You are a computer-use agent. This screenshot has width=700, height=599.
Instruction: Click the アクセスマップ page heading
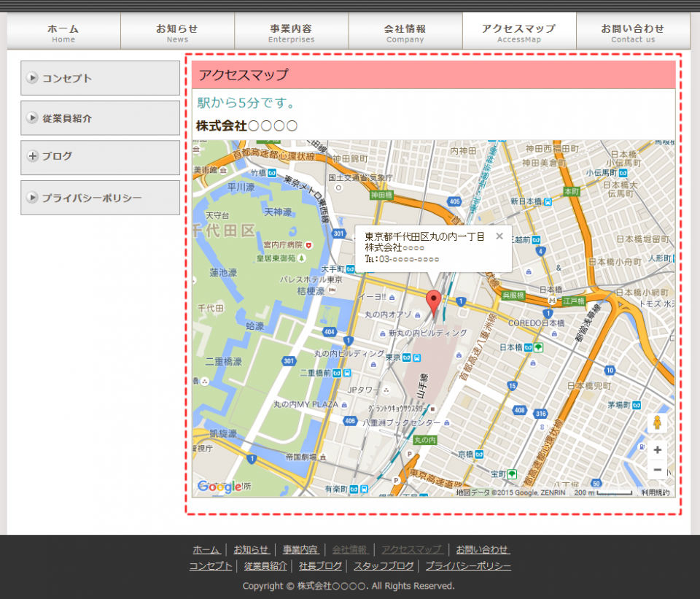pyautogui.click(x=244, y=74)
